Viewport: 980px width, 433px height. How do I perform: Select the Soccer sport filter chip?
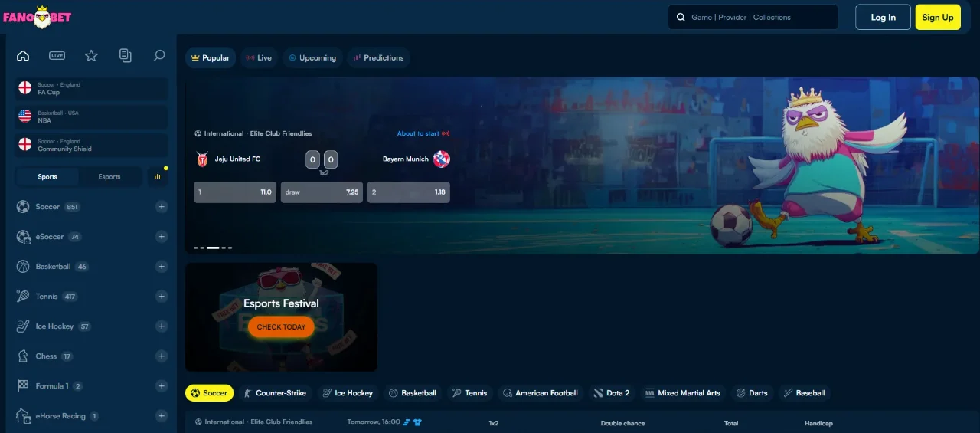pyautogui.click(x=209, y=393)
